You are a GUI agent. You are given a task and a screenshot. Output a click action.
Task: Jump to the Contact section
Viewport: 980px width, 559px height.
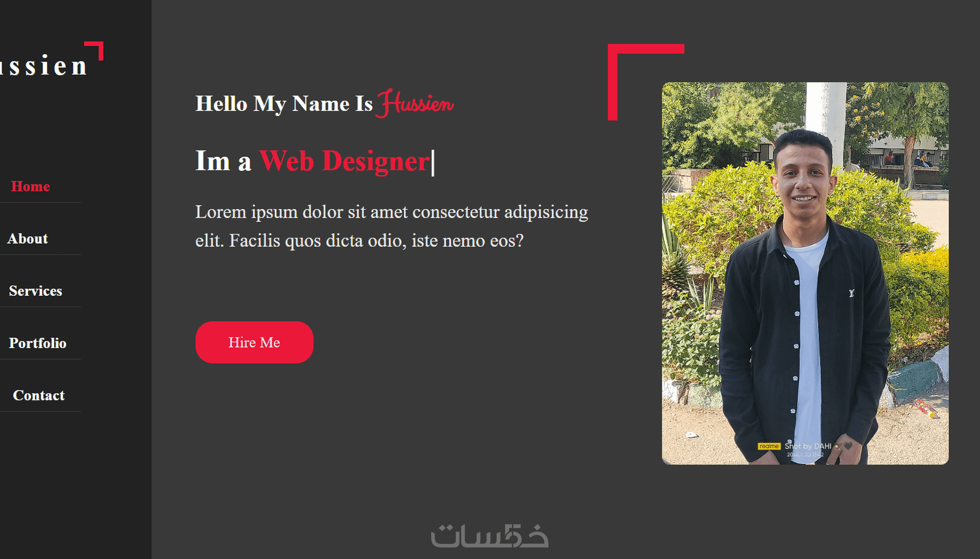coord(39,395)
